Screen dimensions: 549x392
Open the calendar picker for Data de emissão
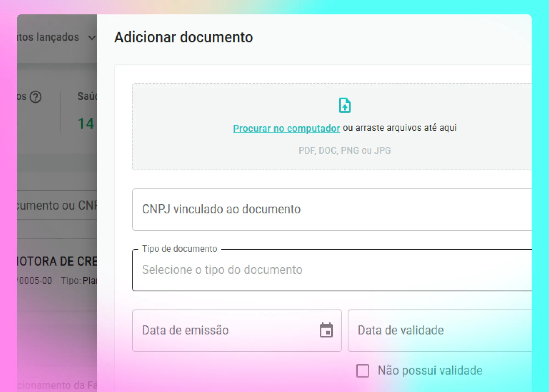[x=326, y=330]
